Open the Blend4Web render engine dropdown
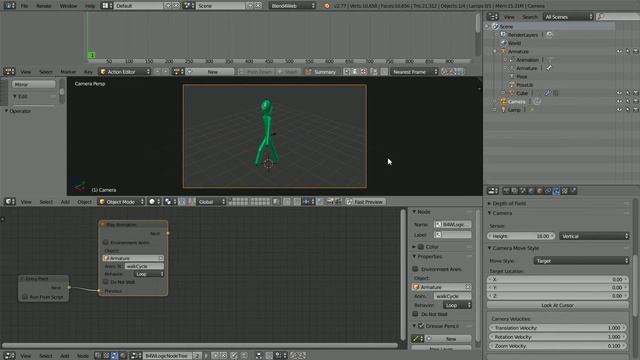Viewport: 640px width, 360px height. [293, 6]
